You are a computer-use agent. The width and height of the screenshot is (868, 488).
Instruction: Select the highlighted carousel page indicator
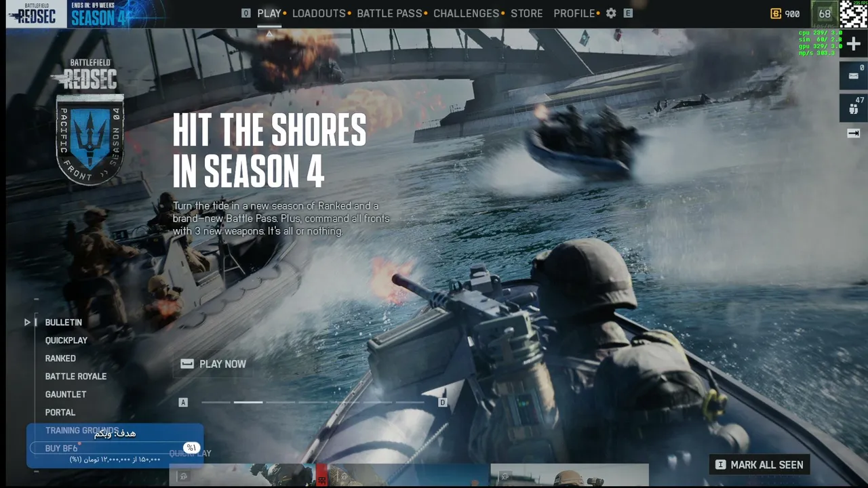(x=248, y=403)
